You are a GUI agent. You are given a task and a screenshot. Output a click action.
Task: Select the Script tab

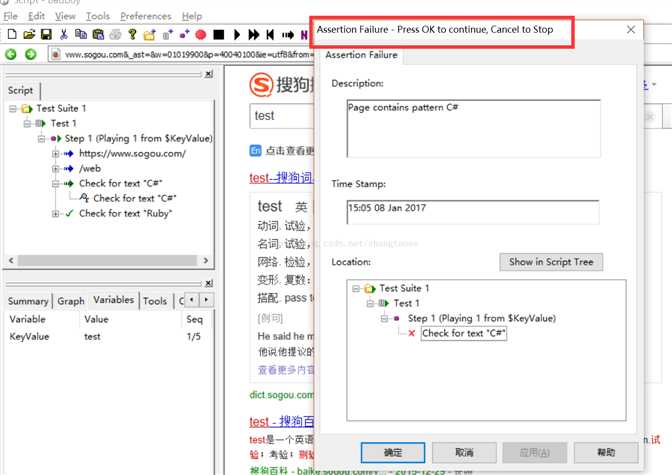pos(21,90)
